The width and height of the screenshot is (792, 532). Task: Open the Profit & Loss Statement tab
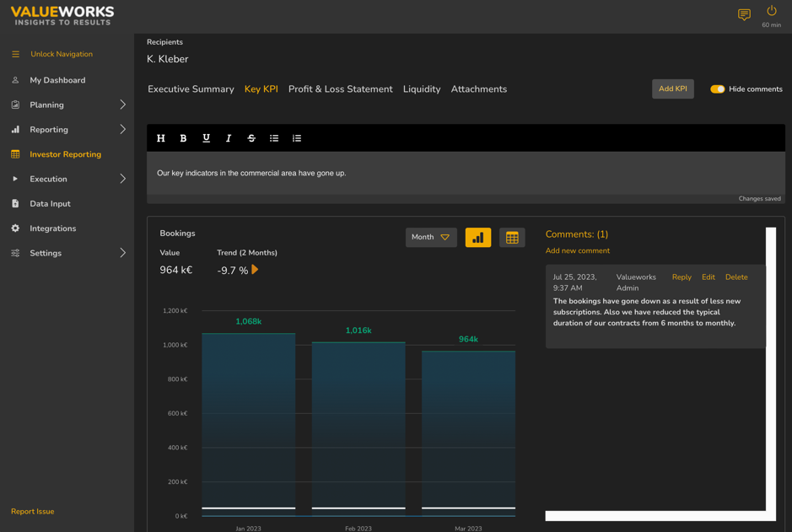coord(340,89)
